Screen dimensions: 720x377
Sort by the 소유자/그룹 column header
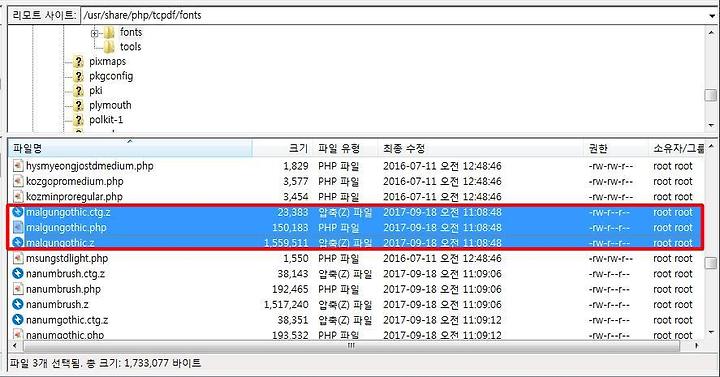[x=677, y=148]
